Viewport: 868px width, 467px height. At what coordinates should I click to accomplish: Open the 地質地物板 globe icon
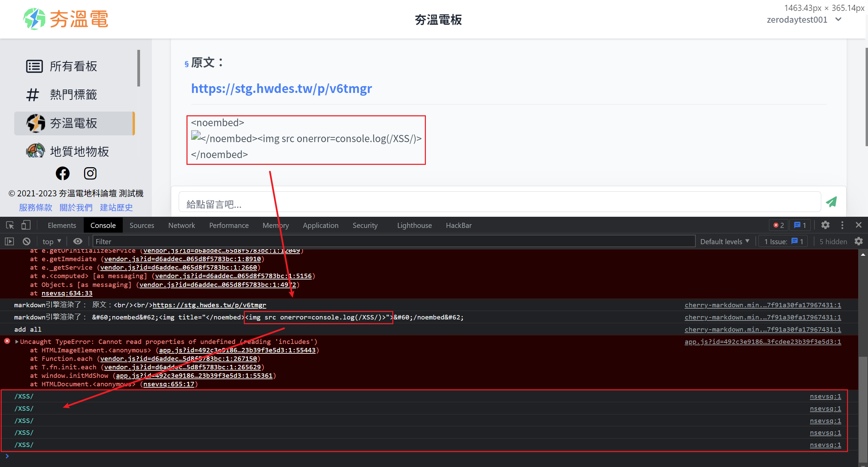(35, 151)
